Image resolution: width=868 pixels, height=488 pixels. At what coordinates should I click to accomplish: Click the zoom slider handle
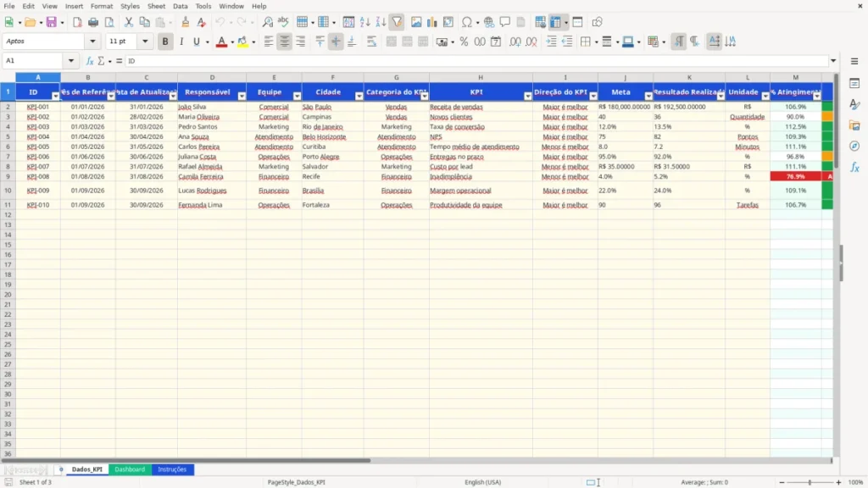pos(810,482)
